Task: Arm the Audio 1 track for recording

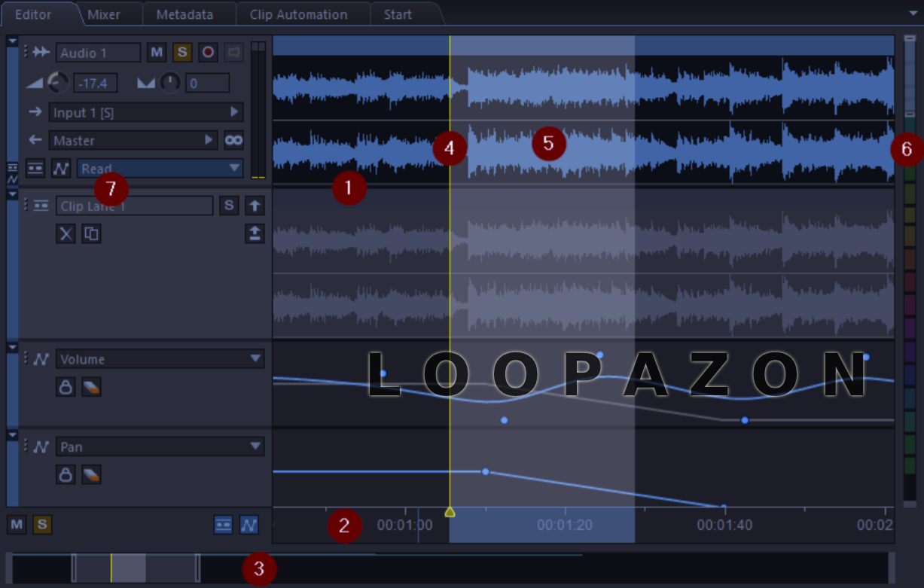Action: point(208,52)
